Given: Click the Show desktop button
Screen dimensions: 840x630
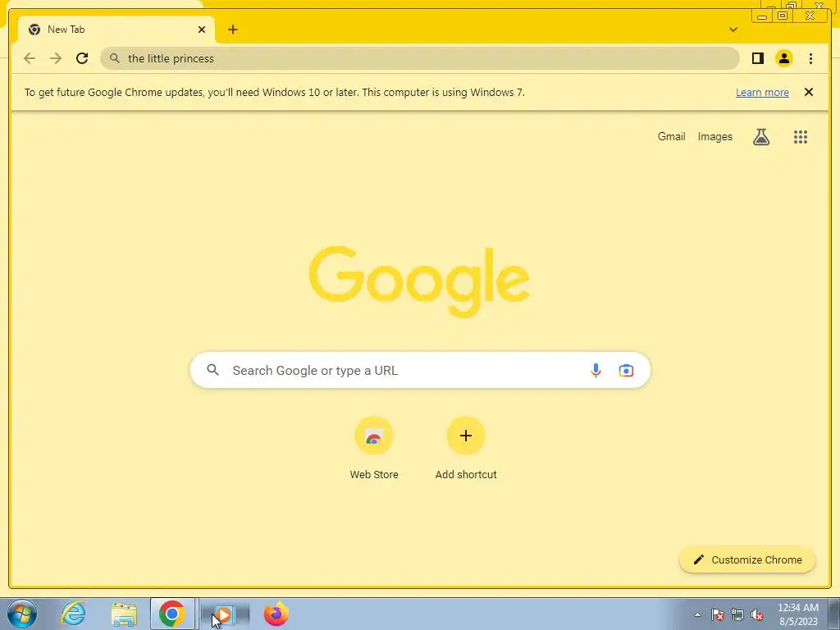Looking at the screenshot, I should [833, 614].
